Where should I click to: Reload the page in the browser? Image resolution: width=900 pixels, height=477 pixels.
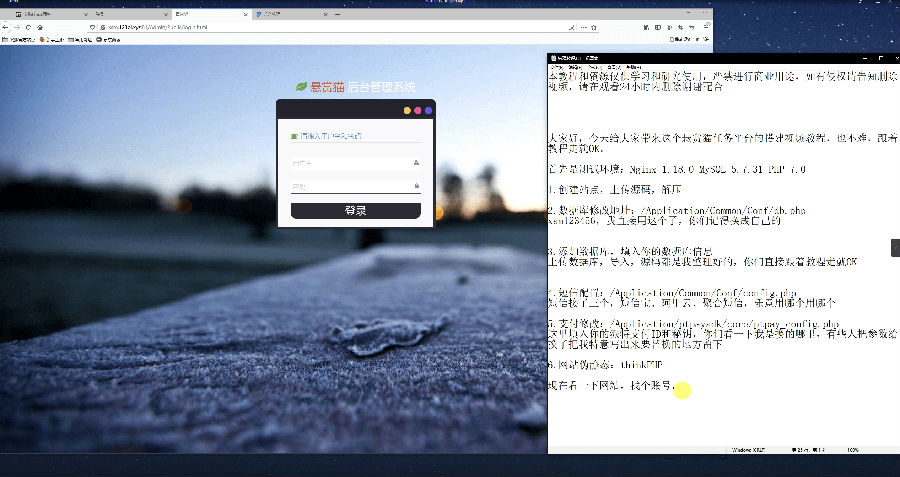click(x=28, y=27)
